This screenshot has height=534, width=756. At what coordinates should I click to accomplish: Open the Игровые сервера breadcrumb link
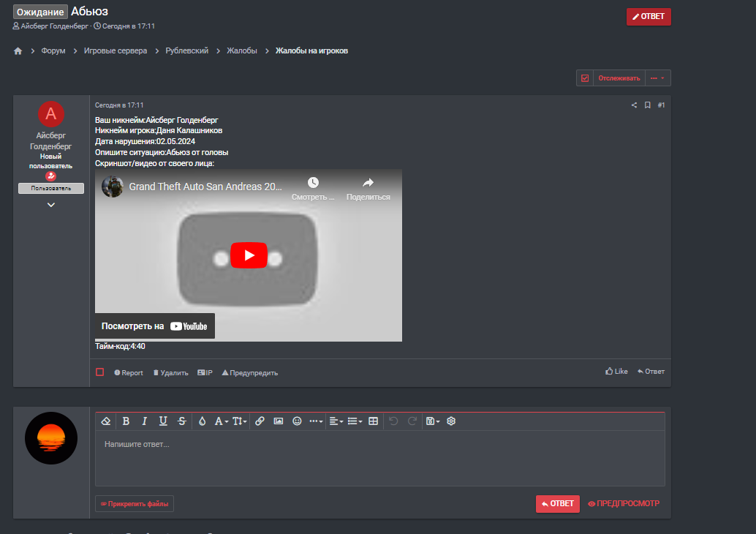(116, 50)
